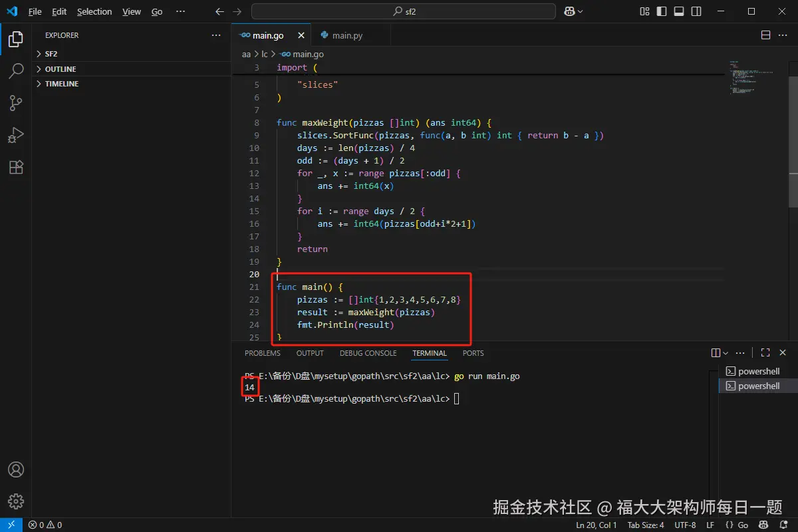The width and height of the screenshot is (798, 532).
Task: Split the editor with the layout icon
Action: point(765,35)
